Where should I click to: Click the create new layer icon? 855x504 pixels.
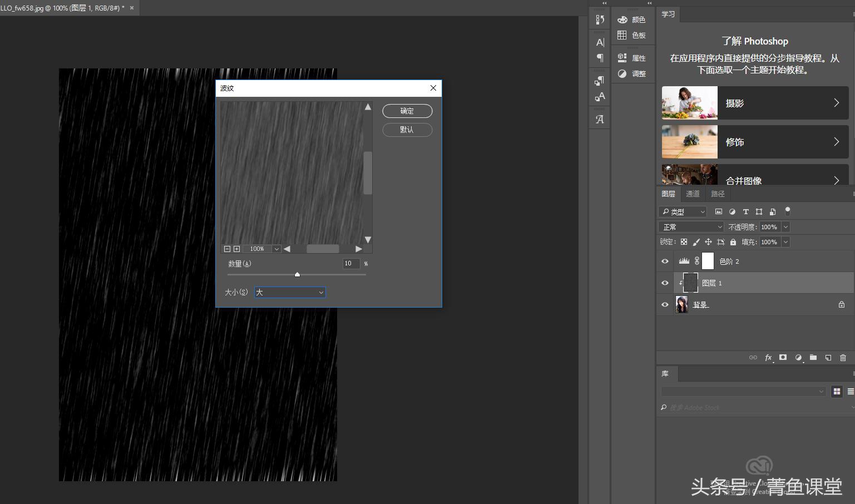(x=828, y=358)
